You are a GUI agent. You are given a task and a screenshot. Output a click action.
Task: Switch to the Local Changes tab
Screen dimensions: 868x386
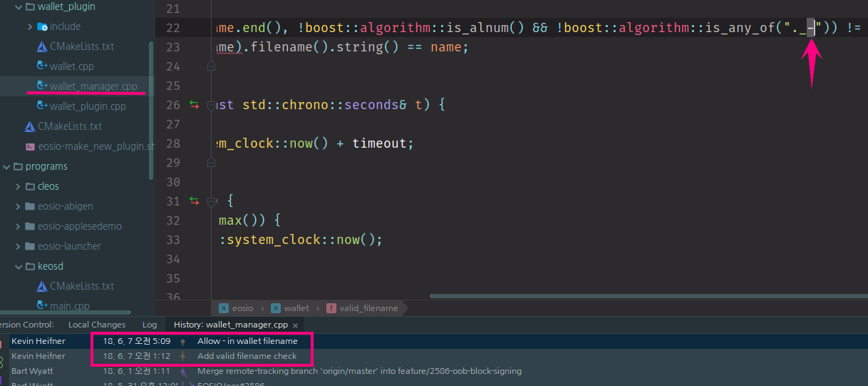coord(96,325)
